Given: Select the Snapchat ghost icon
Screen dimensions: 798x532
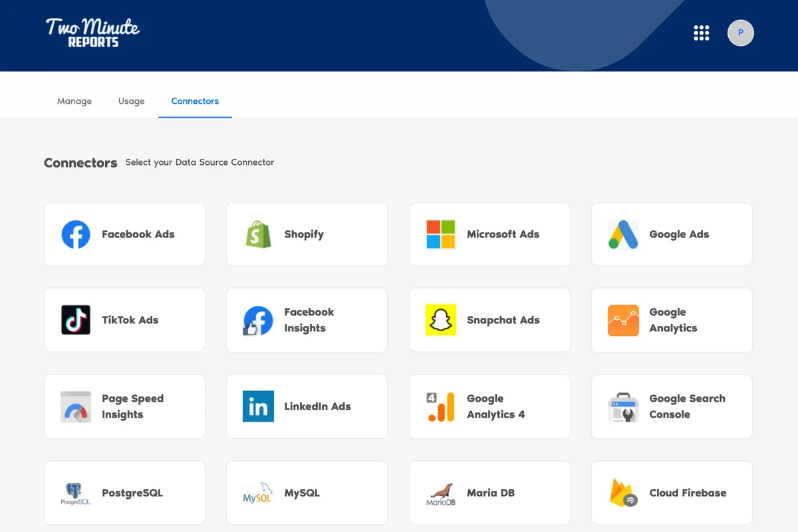Looking at the screenshot, I should point(440,320).
